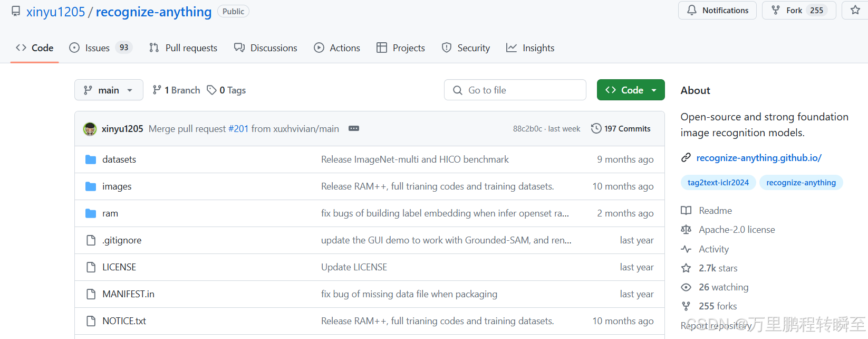Viewport: 868px width, 339px height.
Task: Switch to the Code tab
Action: (35, 48)
